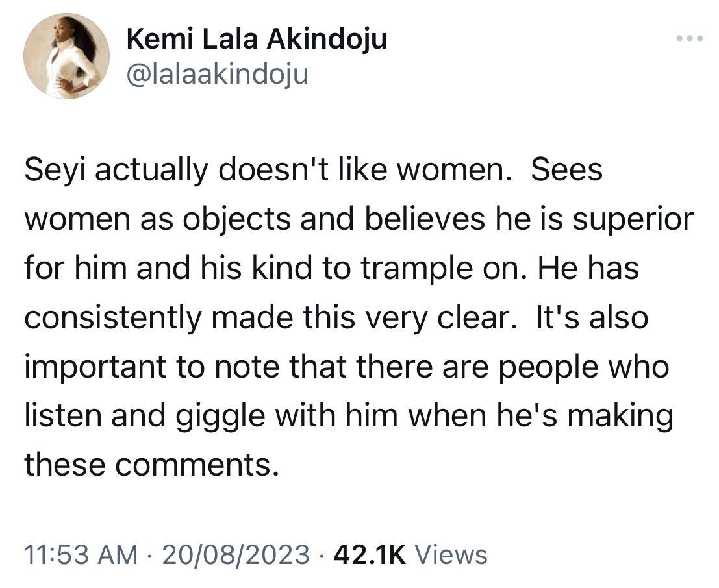Viewport: 719px width, 588px height.
Task: Click the display name Kemi Lala Akindoju
Action: [257, 40]
